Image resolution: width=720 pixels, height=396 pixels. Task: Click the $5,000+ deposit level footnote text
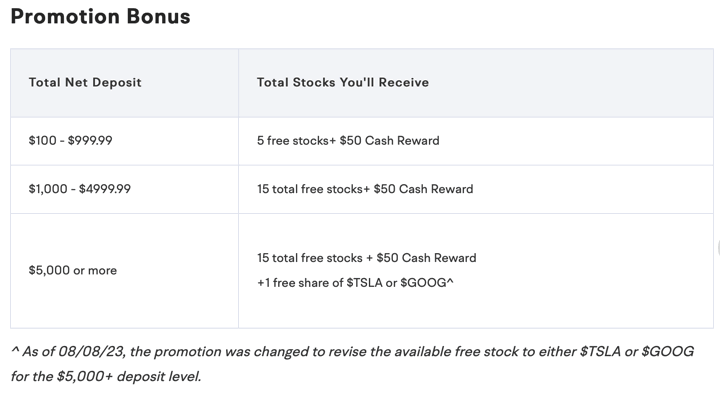click(129, 376)
